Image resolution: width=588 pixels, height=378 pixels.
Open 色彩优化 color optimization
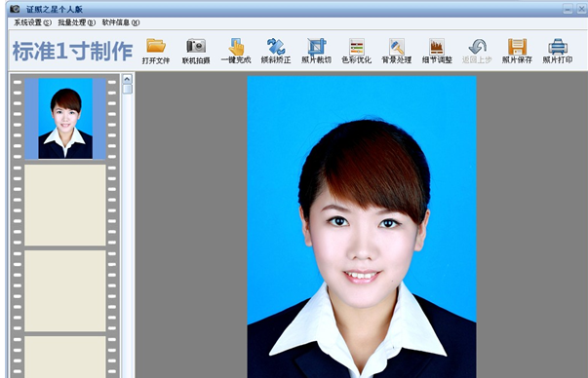coord(357,51)
